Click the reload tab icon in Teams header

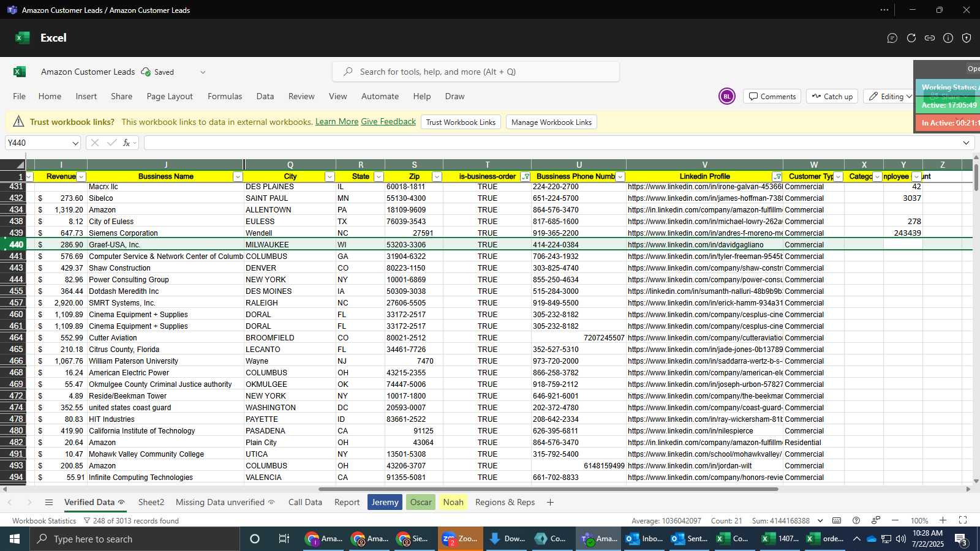click(911, 38)
